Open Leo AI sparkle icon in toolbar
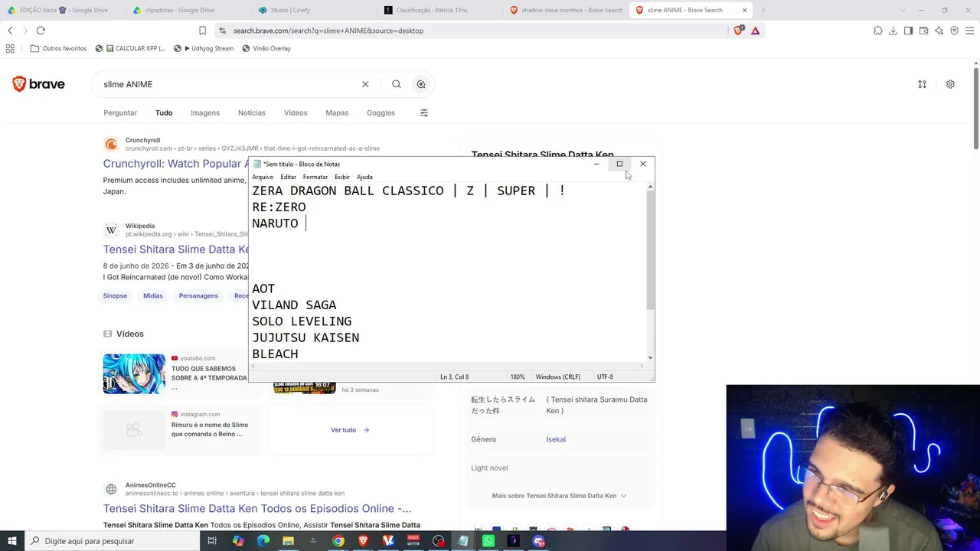Image resolution: width=980 pixels, height=551 pixels. coord(939,31)
